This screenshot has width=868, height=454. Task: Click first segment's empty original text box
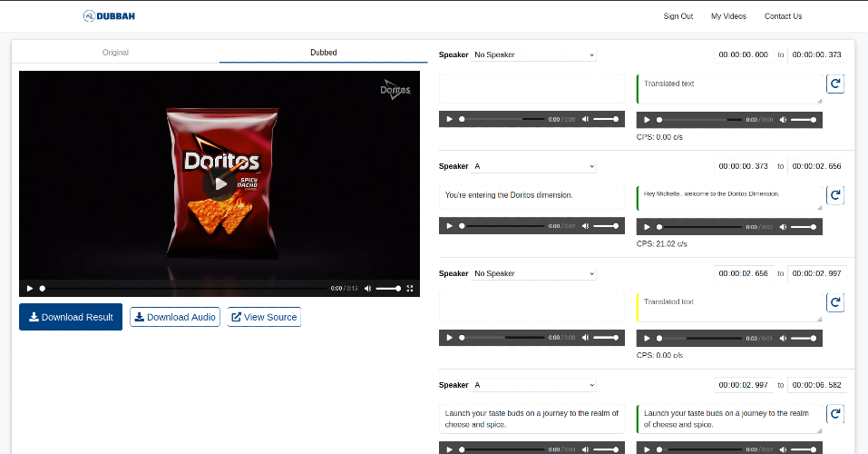tap(532, 89)
